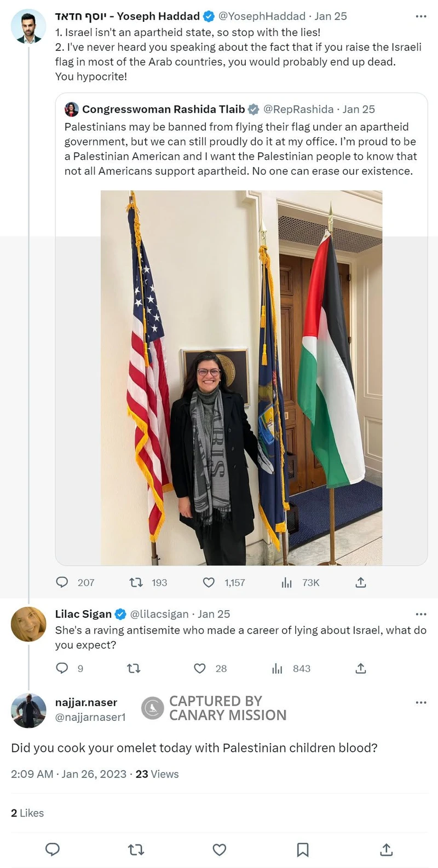Open more options on Yoseph Haddad's tweet
438x868 pixels.
[420, 16]
